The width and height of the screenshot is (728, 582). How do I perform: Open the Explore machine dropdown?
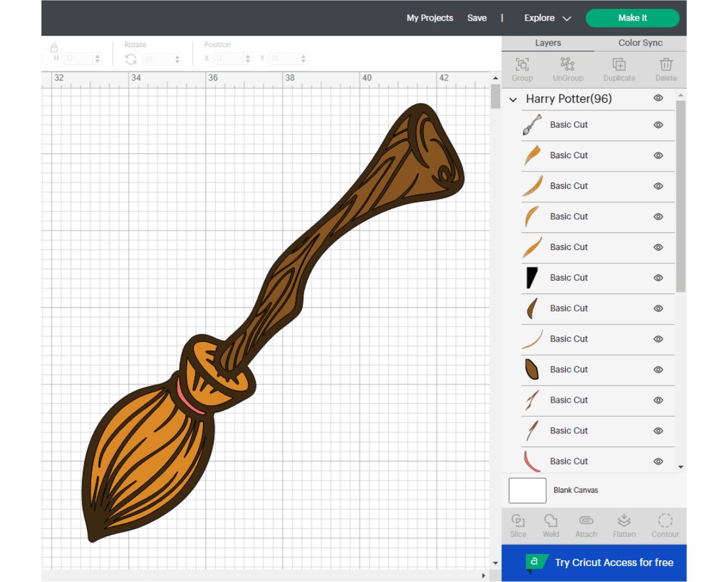tap(547, 18)
